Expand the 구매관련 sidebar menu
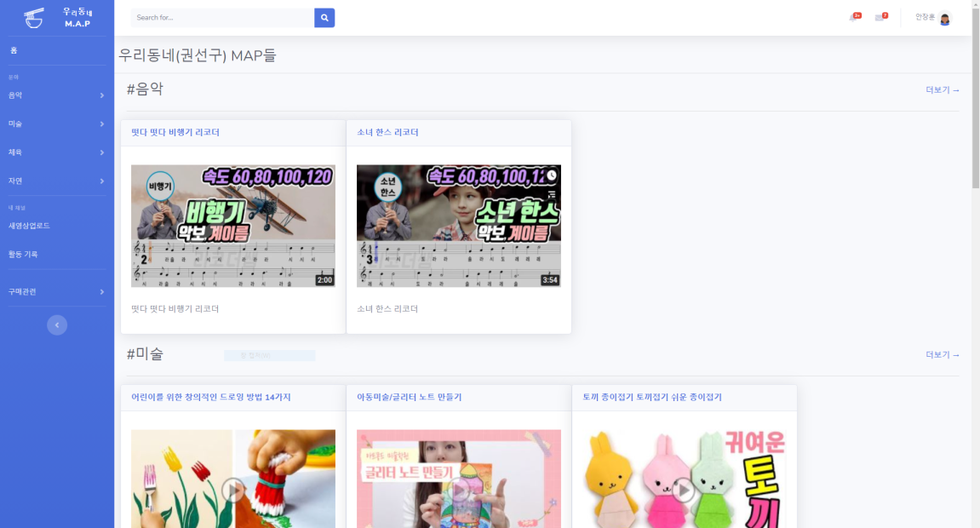980x528 pixels. pyautogui.click(x=56, y=292)
